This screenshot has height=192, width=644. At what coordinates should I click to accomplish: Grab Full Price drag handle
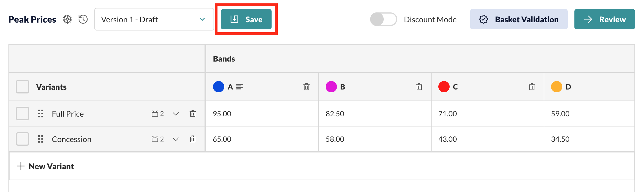(41, 114)
